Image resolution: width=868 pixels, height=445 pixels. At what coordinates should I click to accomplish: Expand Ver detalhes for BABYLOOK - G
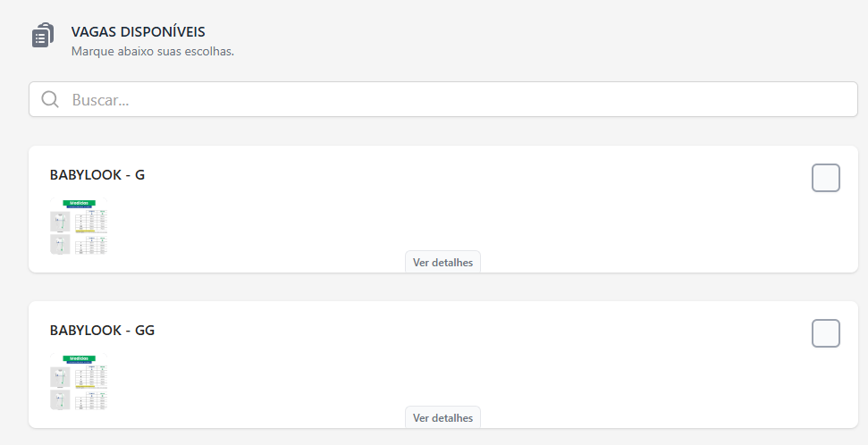click(442, 262)
